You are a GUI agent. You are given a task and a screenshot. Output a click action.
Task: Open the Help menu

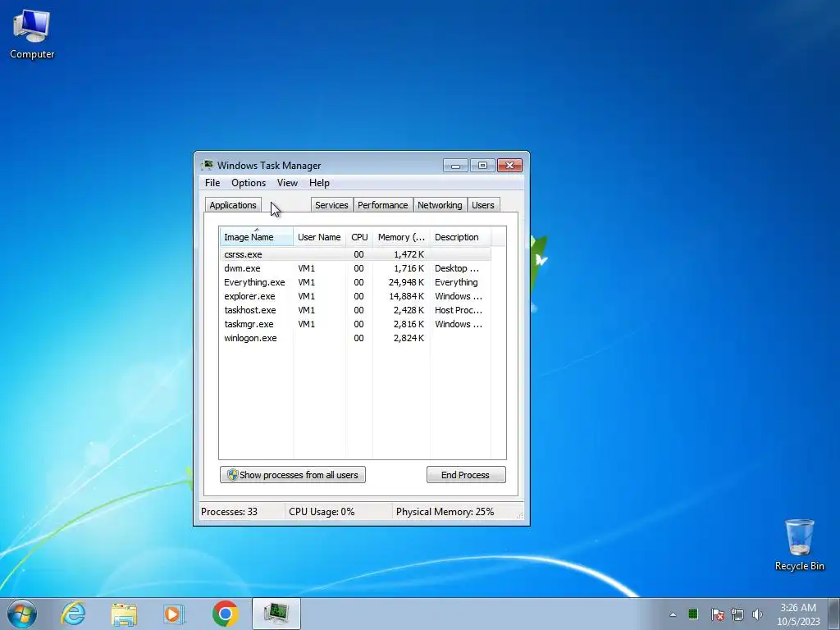click(319, 183)
